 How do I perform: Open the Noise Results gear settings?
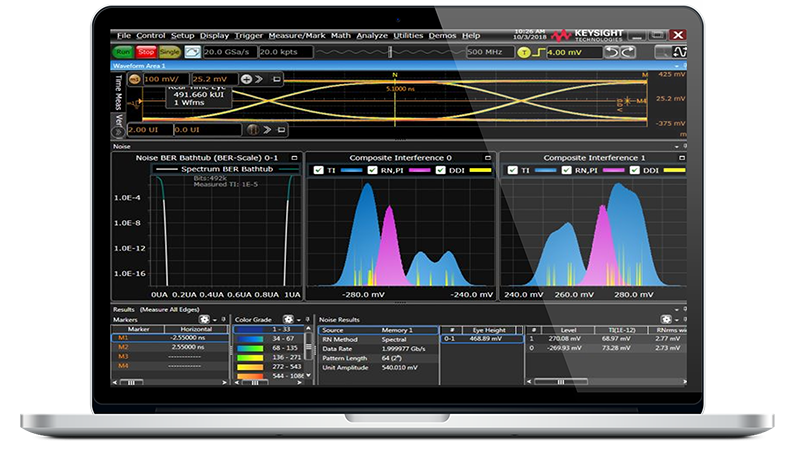[666, 319]
